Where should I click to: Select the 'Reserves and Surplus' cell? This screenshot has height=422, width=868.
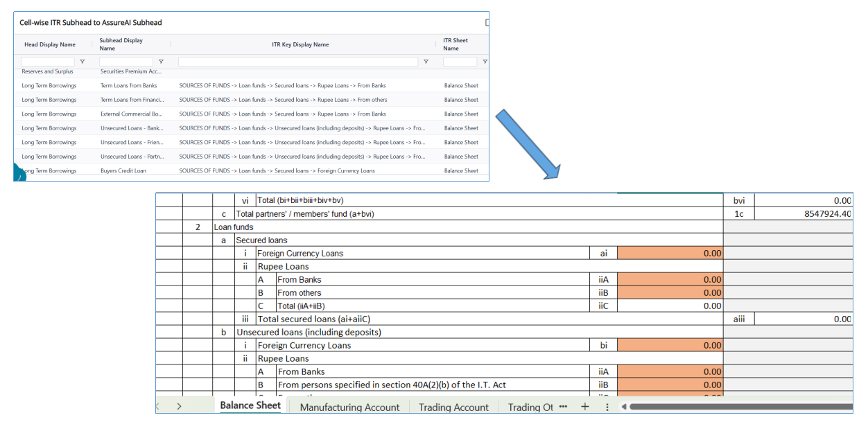47,71
